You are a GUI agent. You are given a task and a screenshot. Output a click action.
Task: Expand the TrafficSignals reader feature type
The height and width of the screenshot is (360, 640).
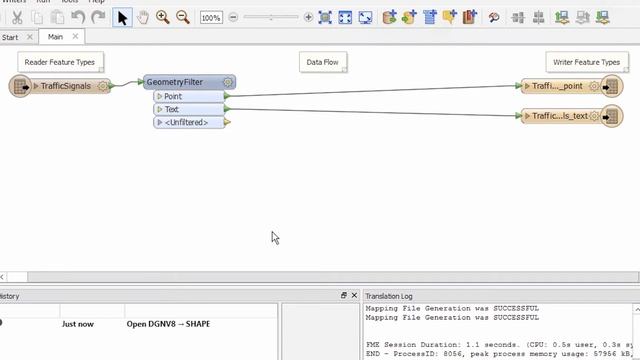tap(36, 86)
